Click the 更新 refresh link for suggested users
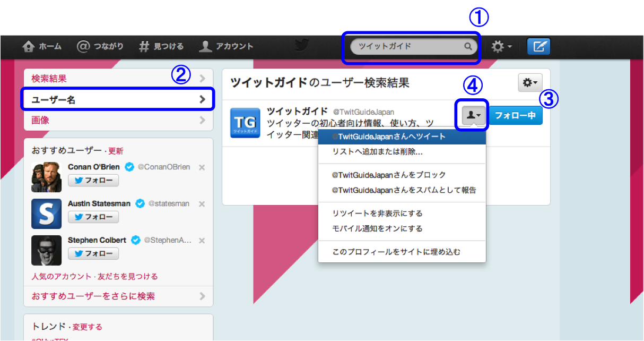This screenshot has height=341, width=644. pyautogui.click(x=116, y=151)
